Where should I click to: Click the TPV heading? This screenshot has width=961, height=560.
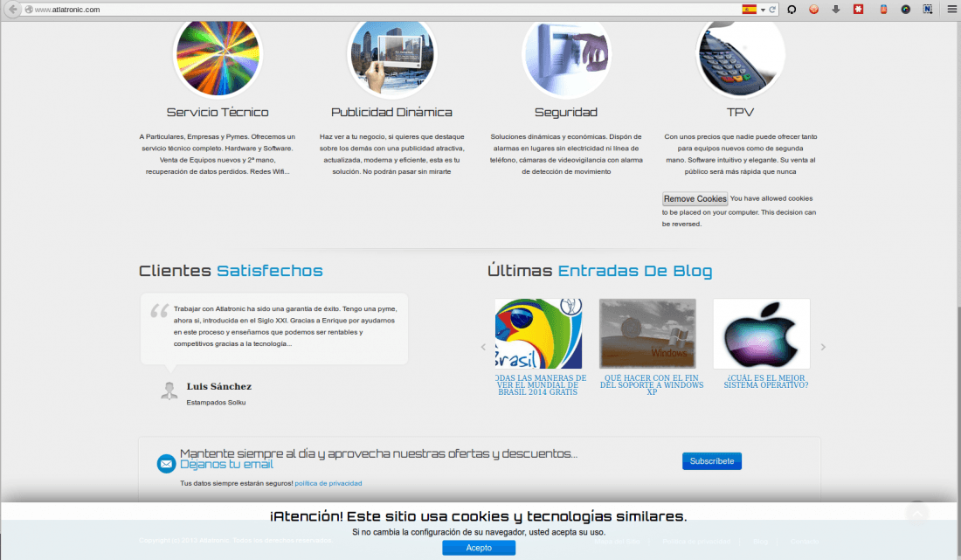pyautogui.click(x=740, y=112)
